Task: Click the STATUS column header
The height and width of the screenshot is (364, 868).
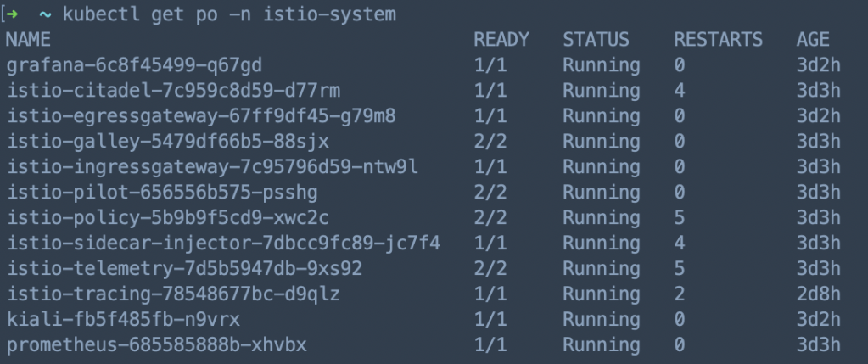Action: click(x=596, y=40)
